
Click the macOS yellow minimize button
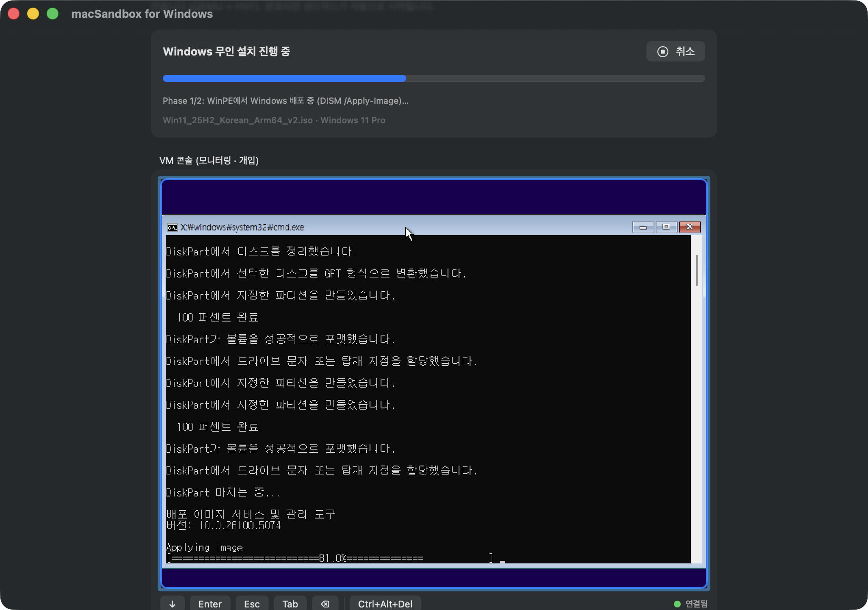(33, 14)
